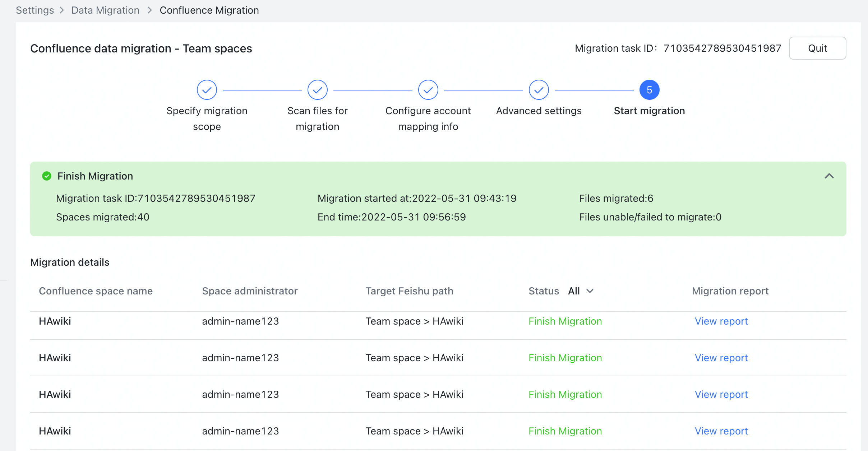Click the green success icon beside Finish Migration

46,176
